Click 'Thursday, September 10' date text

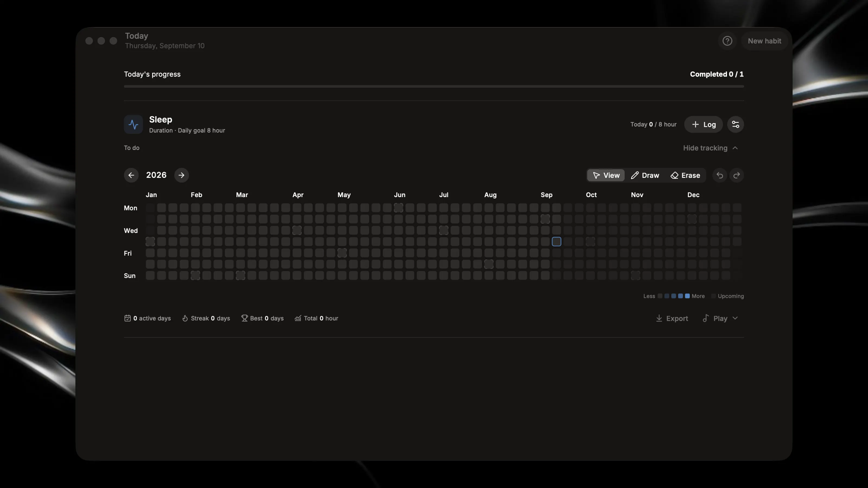(165, 46)
